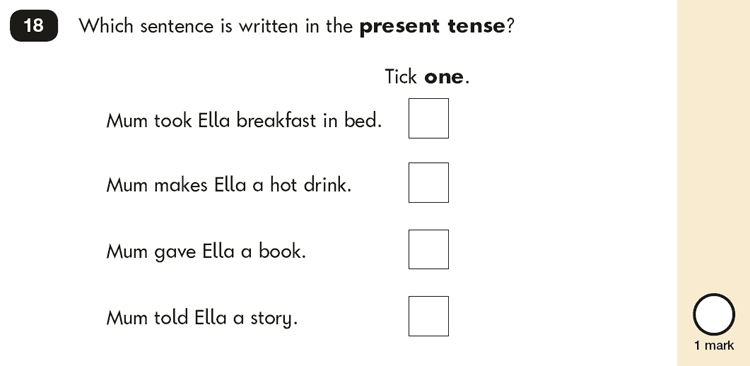Tick the box beside 'Mum gave Ella a book'
The height and width of the screenshot is (366, 750).
tap(428, 249)
